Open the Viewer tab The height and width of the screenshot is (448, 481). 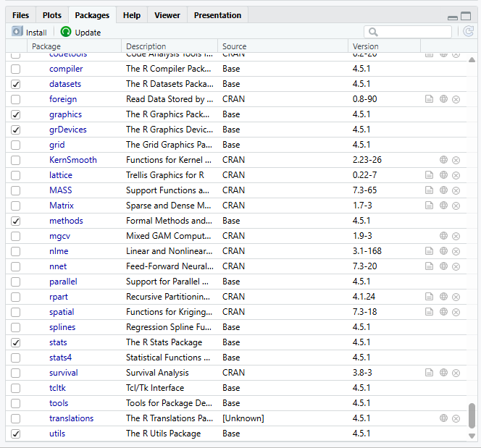click(167, 15)
